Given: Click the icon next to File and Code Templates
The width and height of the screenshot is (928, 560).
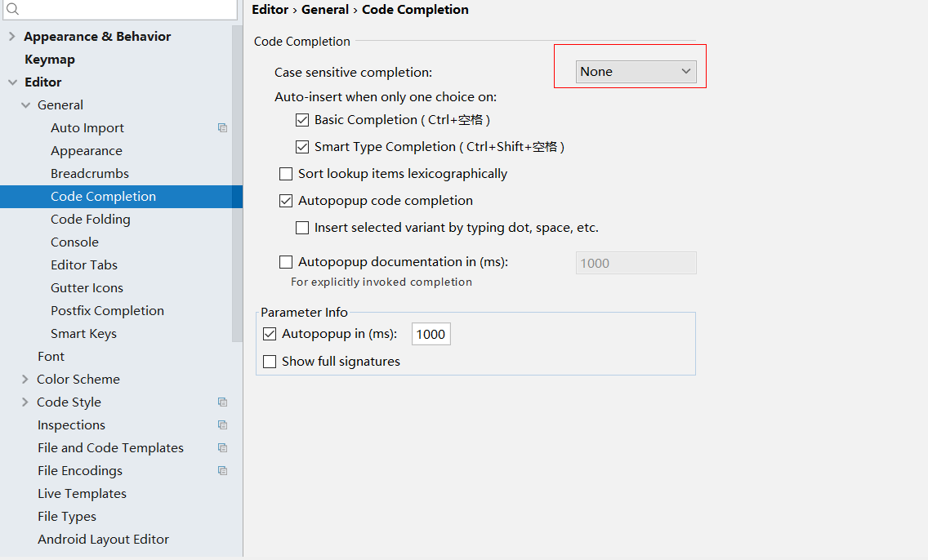Looking at the screenshot, I should tap(222, 448).
